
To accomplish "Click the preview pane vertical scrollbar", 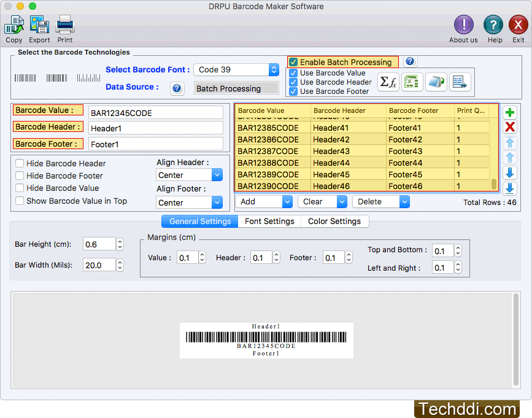I will [515, 339].
